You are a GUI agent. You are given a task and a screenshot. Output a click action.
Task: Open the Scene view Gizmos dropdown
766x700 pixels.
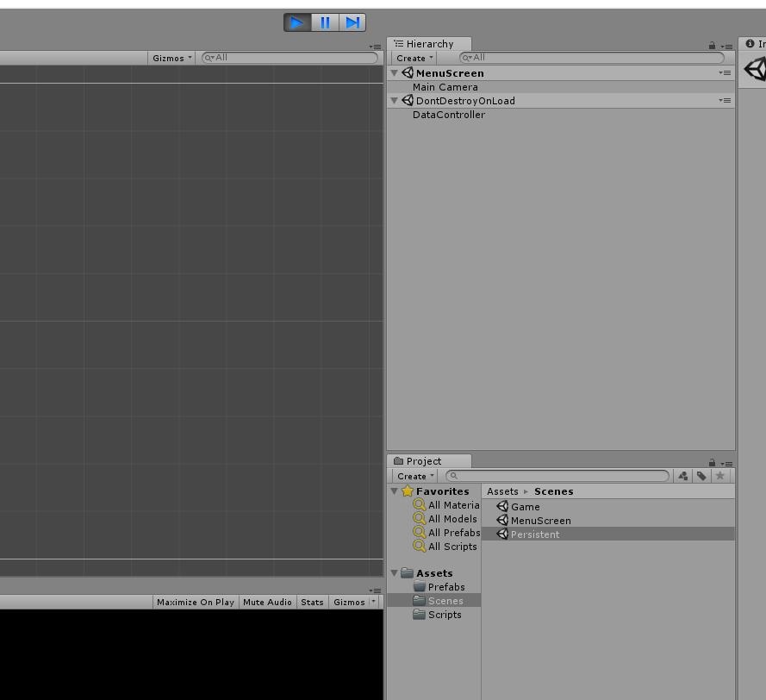171,58
